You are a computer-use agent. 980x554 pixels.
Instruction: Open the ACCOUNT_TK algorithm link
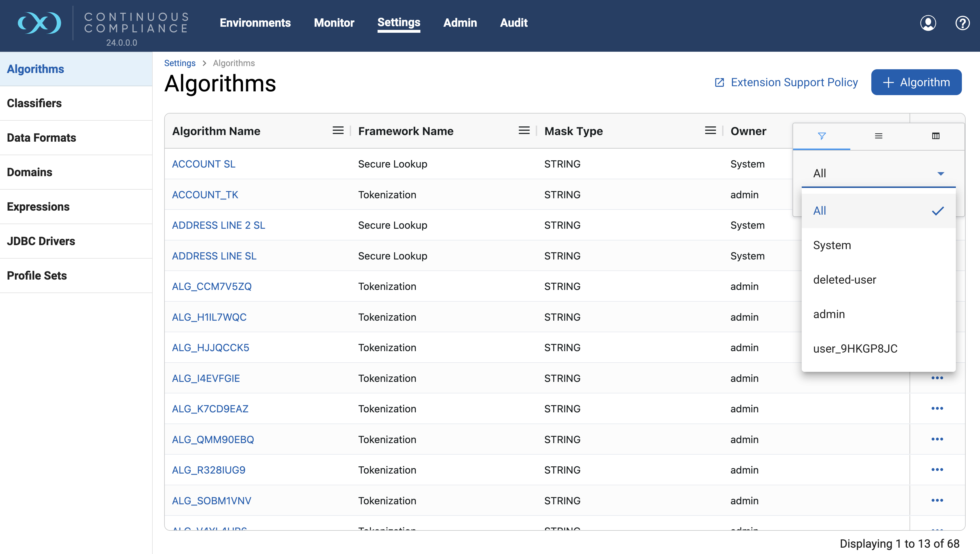205,195
